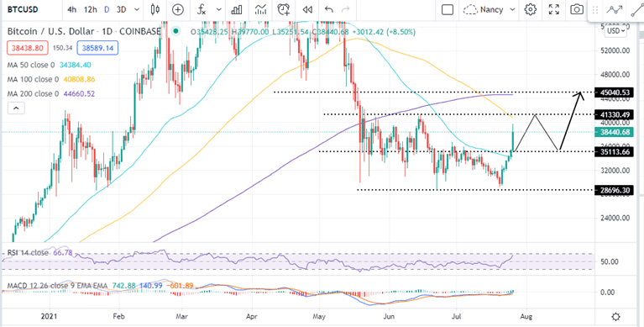Switch to the 4h timeframe
The image size is (644, 327).
(x=71, y=9)
